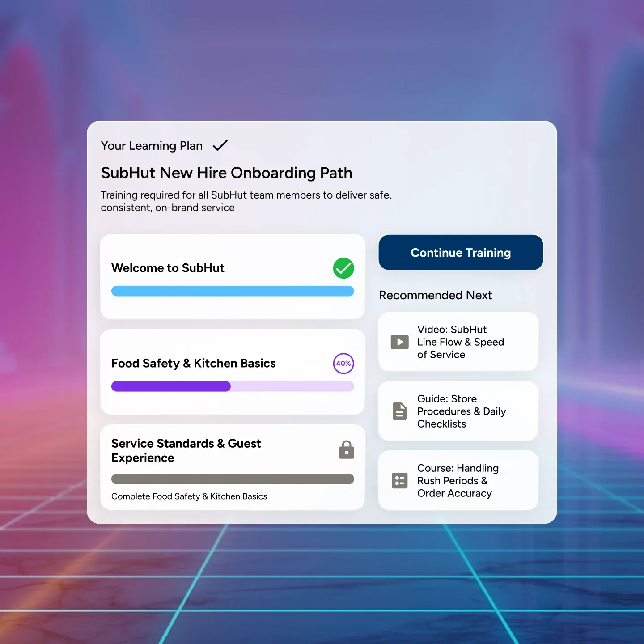Open Video: SubHut Line Flow & Speed of Service
644x644 pixels.
tap(460, 342)
